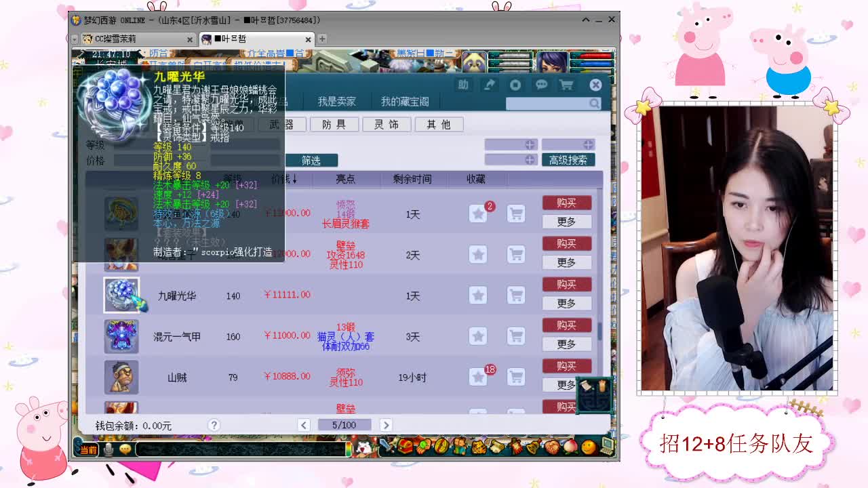Image resolution: width=868 pixels, height=488 pixels.
Task: Sort by the 剩余时间 column header
Action: [x=412, y=179]
